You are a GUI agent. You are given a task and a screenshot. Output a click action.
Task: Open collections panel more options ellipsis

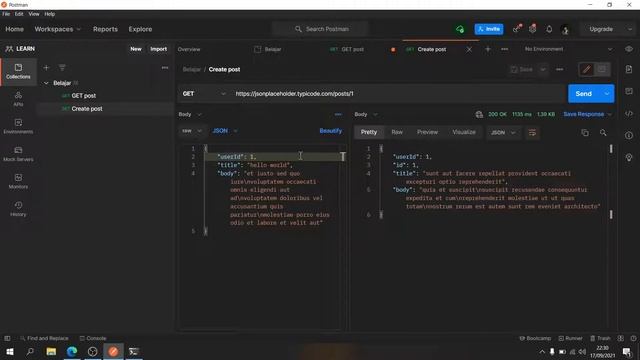(165, 68)
